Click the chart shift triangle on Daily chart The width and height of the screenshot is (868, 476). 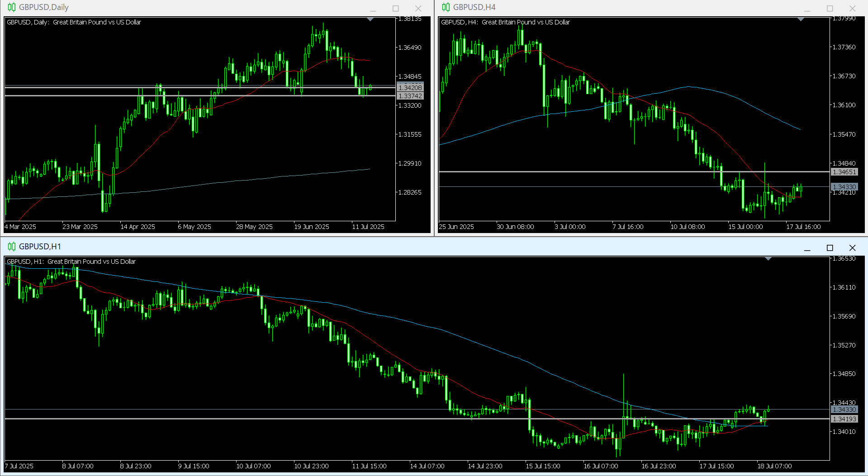click(x=370, y=19)
